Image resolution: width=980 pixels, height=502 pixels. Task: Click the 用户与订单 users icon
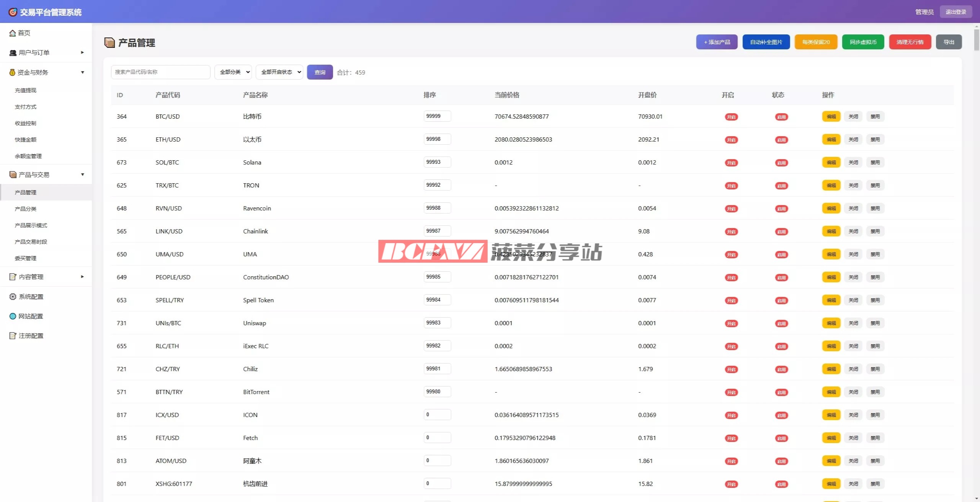tap(13, 53)
